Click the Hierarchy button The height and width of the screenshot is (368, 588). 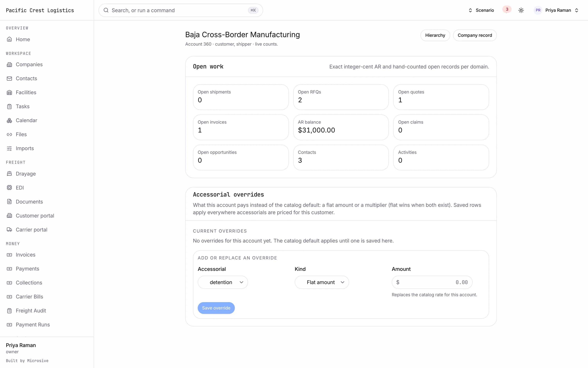pos(435,35)
